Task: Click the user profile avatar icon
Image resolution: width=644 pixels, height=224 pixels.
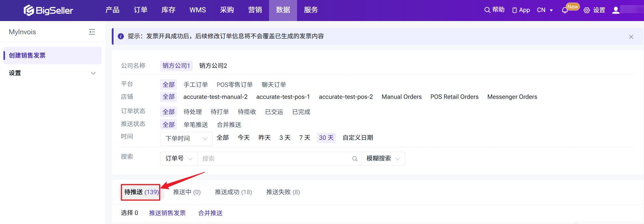Action: (x=616, y=10)
